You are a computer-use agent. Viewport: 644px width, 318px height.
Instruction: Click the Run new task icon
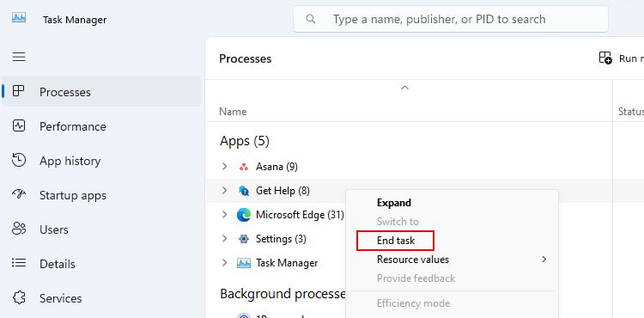click(605, 58)
